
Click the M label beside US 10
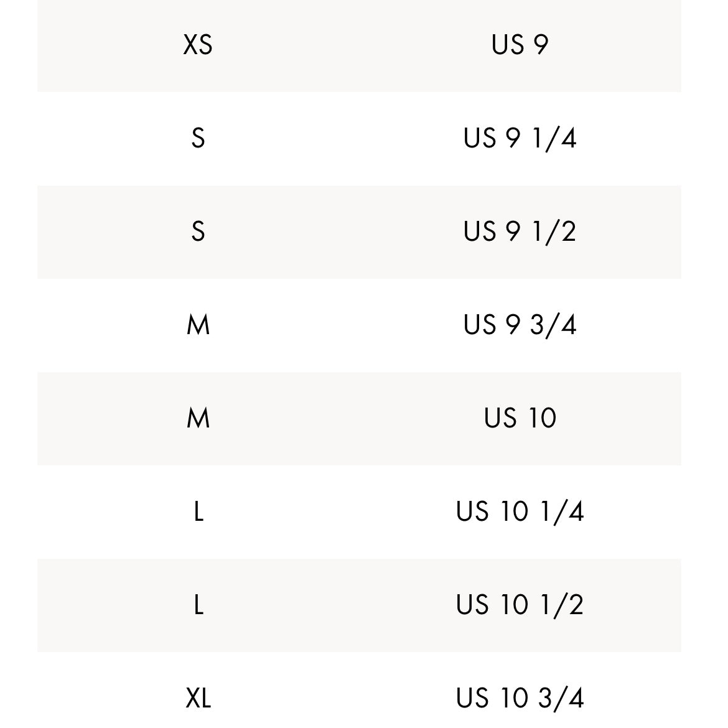coord(198,418)
